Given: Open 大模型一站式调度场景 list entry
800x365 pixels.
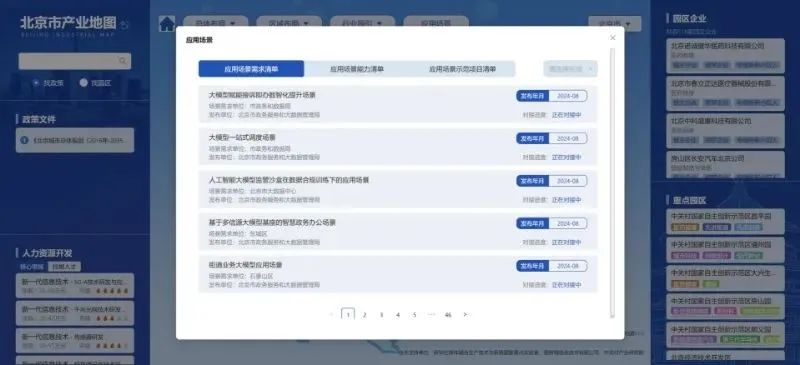Looking at the screenshot, I should pos(398,147).
